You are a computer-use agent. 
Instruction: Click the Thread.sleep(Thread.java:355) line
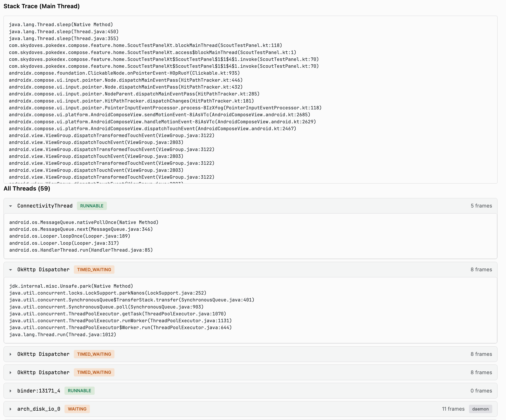(64, 39)
